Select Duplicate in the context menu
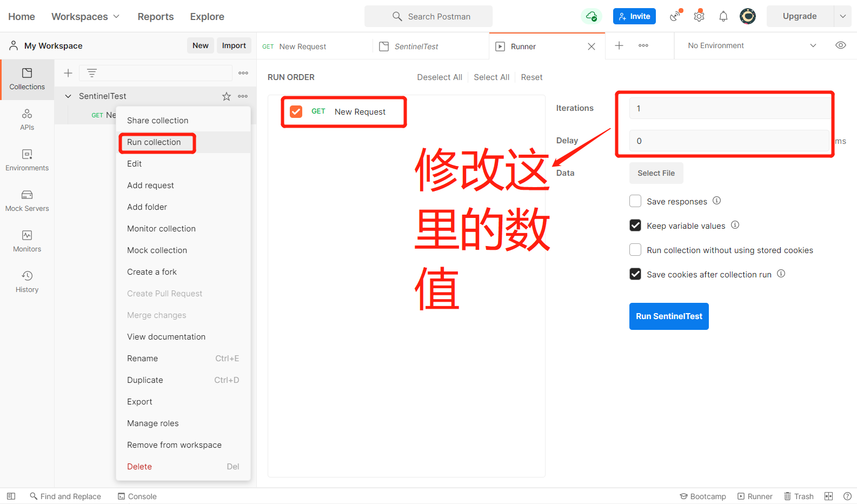The image size is (857, 504). pyautogui.click(x=183, y=380)
